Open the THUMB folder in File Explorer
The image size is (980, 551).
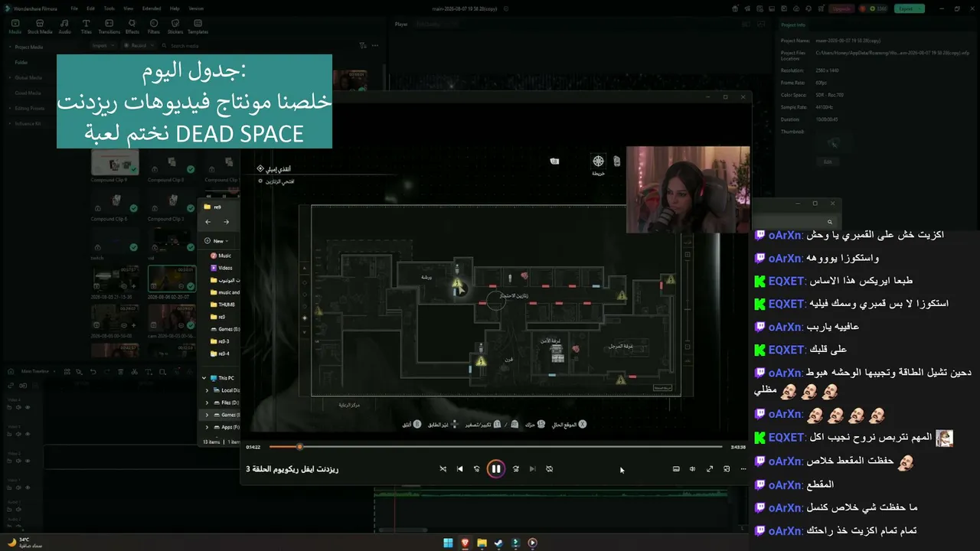(222, 305)
